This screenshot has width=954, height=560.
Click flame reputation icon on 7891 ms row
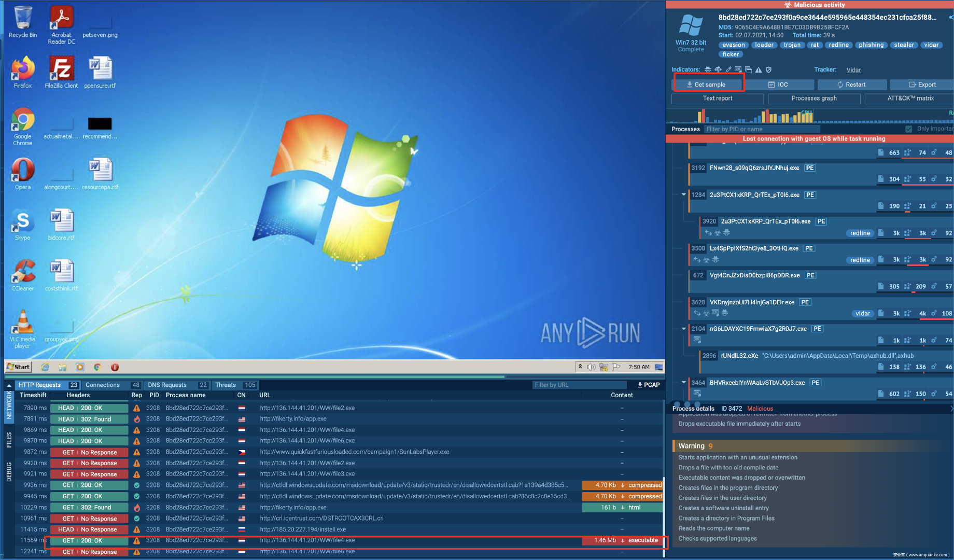[137, 419]
